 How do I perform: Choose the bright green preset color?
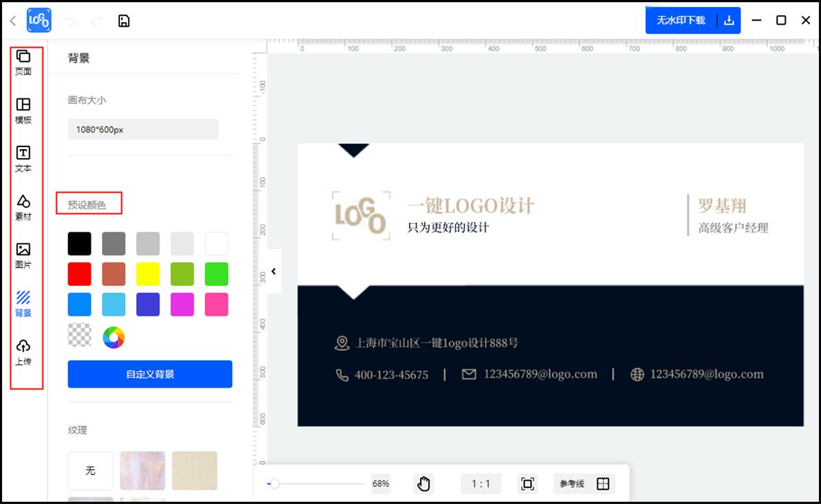pos(216,274)
